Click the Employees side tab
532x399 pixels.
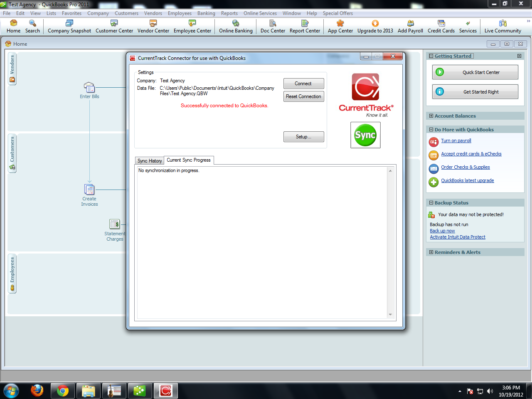pyautogui.click(x=12, y=273)
